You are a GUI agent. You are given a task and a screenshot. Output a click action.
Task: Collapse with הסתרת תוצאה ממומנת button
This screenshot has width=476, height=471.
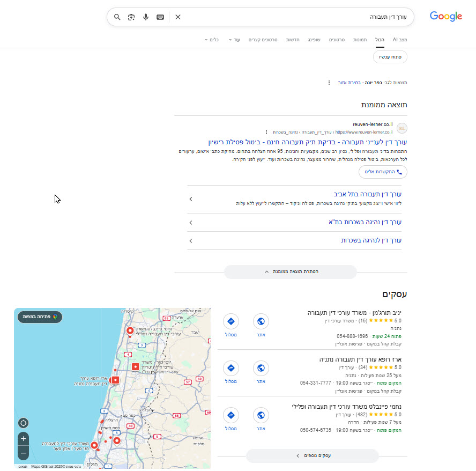click(x=290, y=271)
